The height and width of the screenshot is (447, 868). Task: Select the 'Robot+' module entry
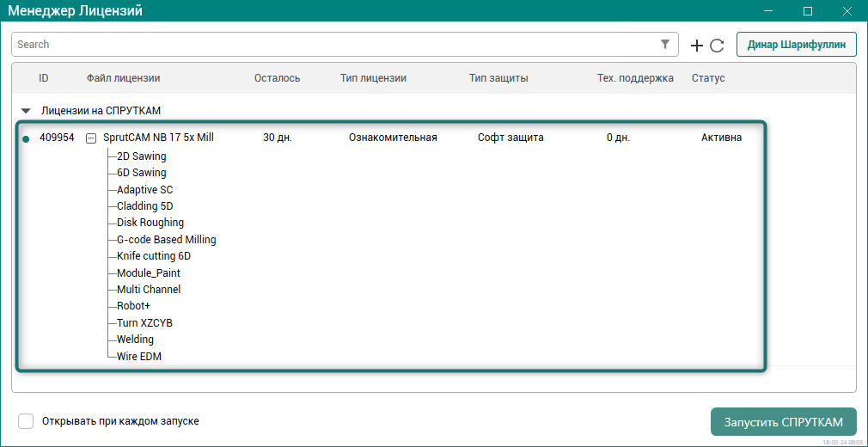tap(134, 306)
